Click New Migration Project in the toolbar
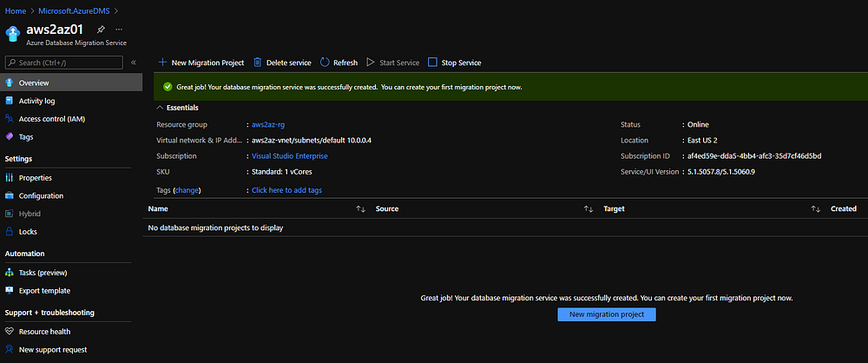This screenshot has height=363, width=868. point(207,63)
